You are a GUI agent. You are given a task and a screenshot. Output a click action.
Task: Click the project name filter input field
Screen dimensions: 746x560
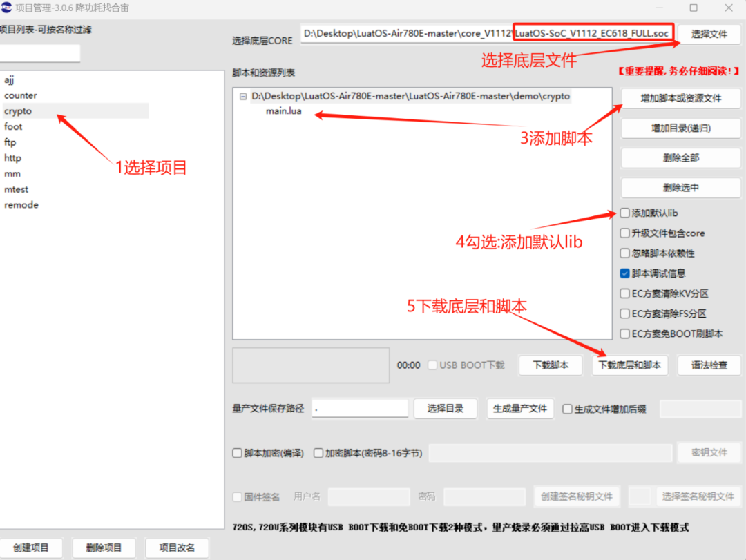[x=39, y=53]
